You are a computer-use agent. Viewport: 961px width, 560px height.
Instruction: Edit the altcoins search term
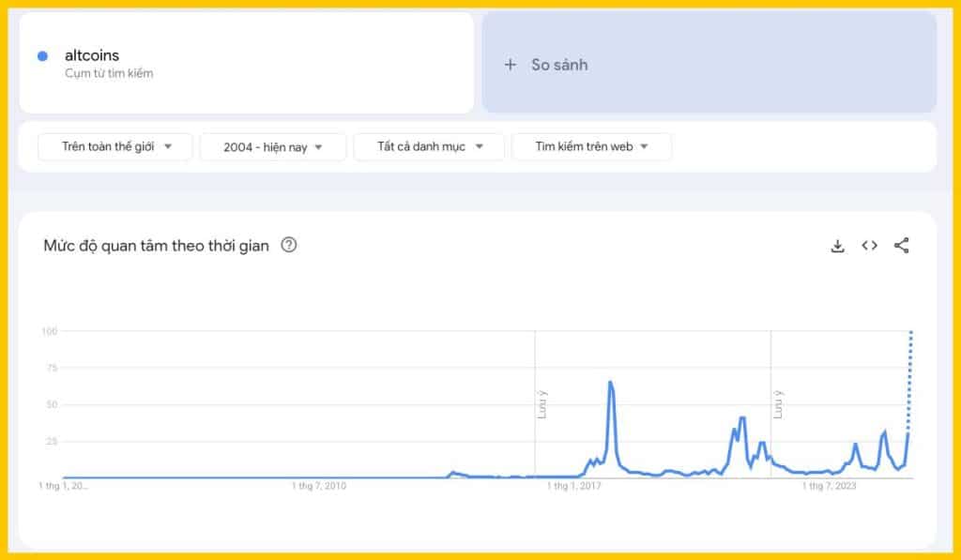[x=92, y=55]
